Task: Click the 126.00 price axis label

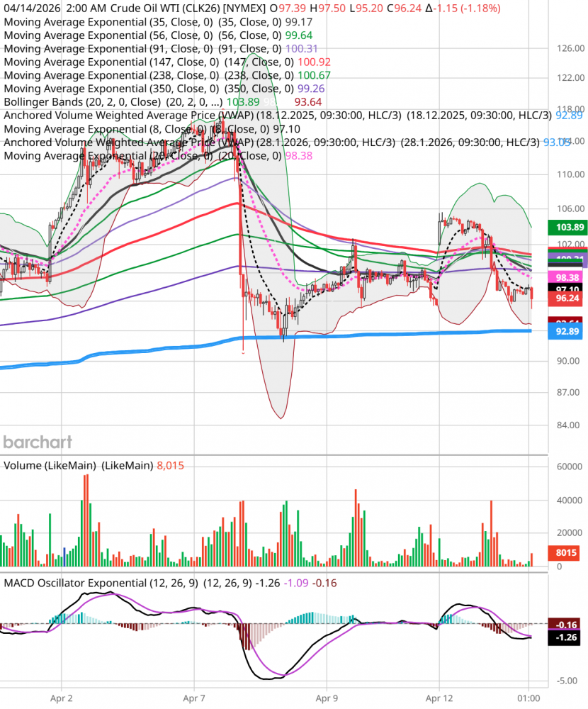Action: pyautogui.click(x=550, y=49)
